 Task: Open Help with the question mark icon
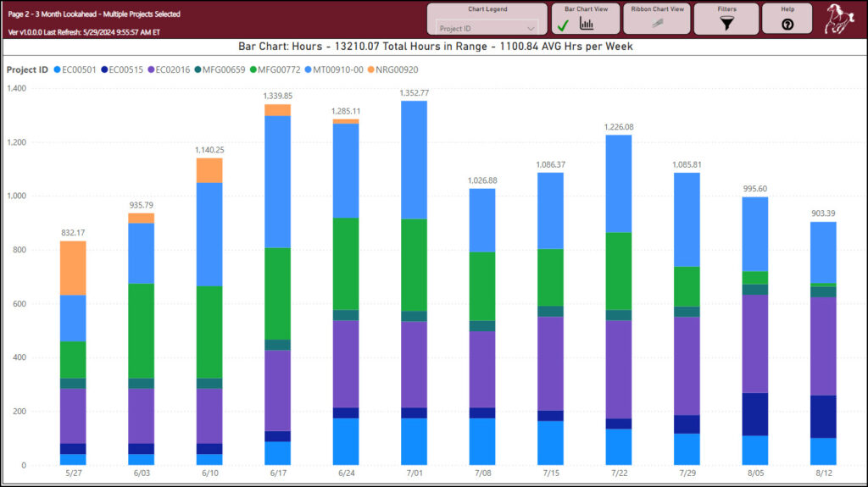(x=787, y=25)
